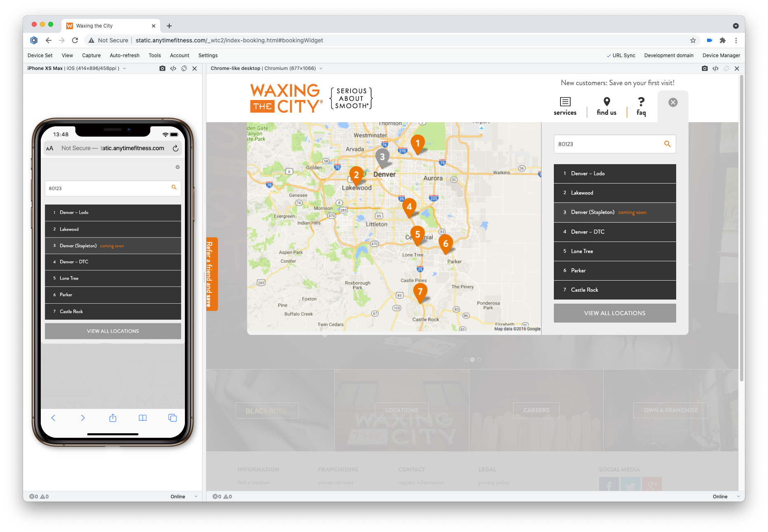Close the iPhone XS Max device panel
This screenshot has height=532, width=768.
pos(195,68)
